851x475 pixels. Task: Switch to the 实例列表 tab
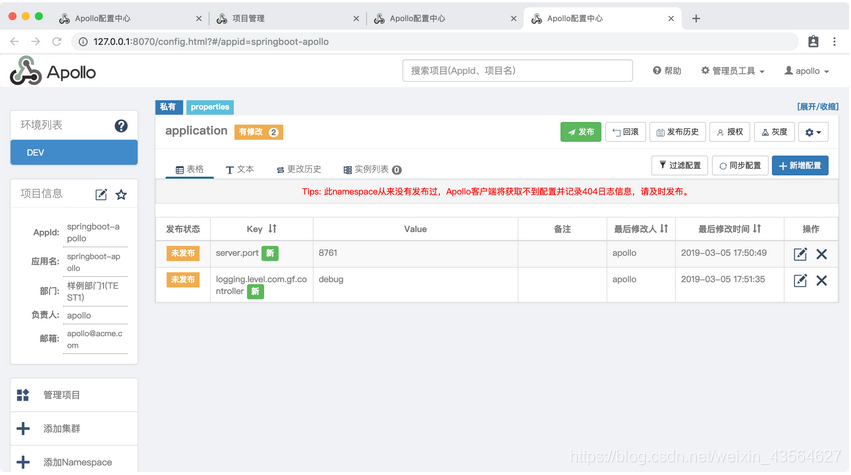click(372, 169)
